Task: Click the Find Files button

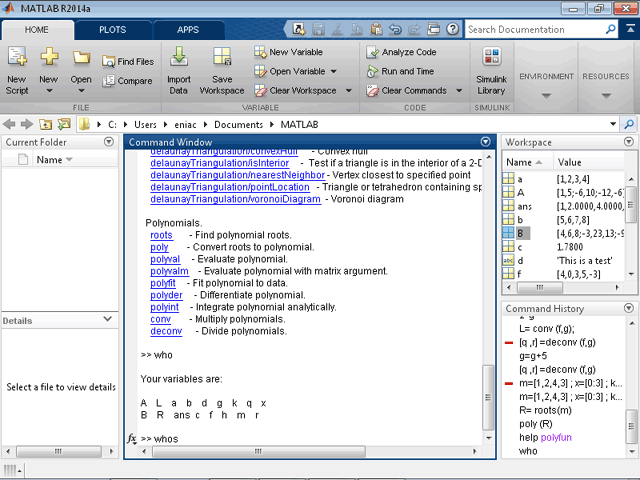Action: [x=127, y=62]
